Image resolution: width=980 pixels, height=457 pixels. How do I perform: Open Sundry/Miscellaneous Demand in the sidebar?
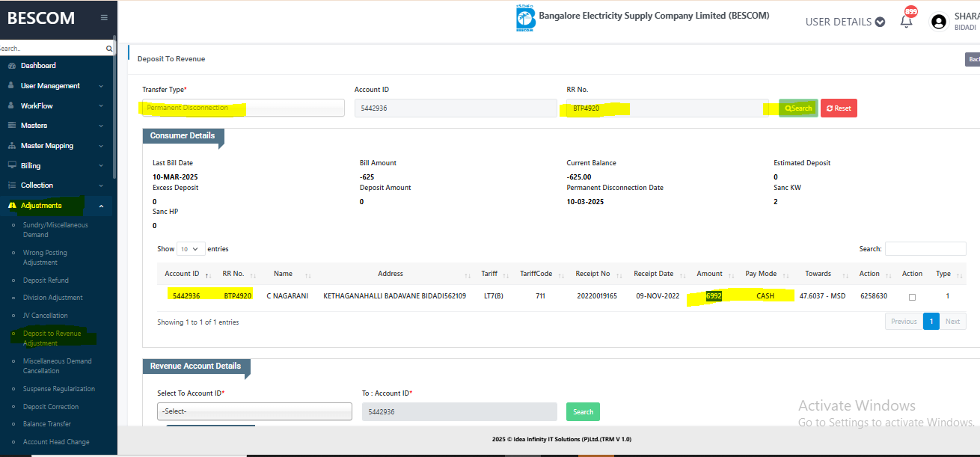[x=55, y=230]
